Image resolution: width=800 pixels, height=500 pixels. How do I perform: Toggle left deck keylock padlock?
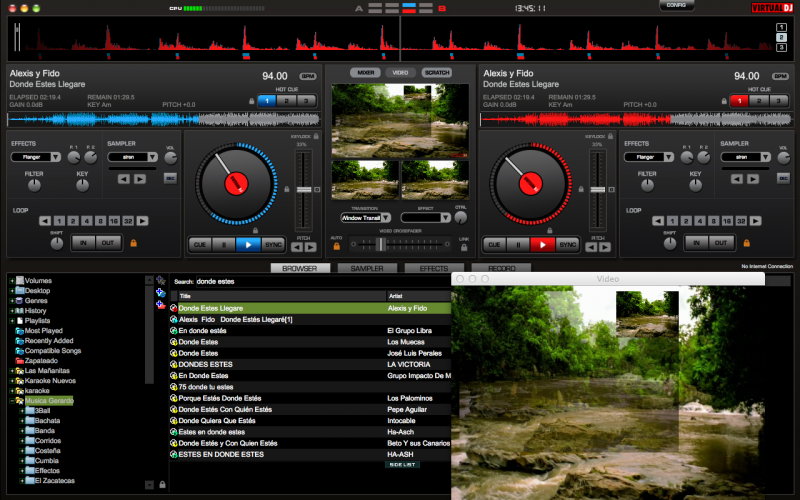pos(316,136)
